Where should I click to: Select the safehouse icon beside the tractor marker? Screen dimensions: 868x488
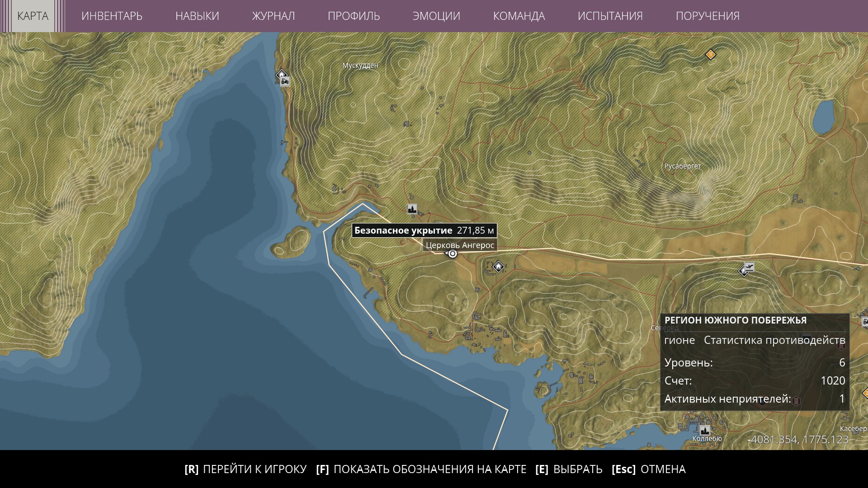[281, 75]
